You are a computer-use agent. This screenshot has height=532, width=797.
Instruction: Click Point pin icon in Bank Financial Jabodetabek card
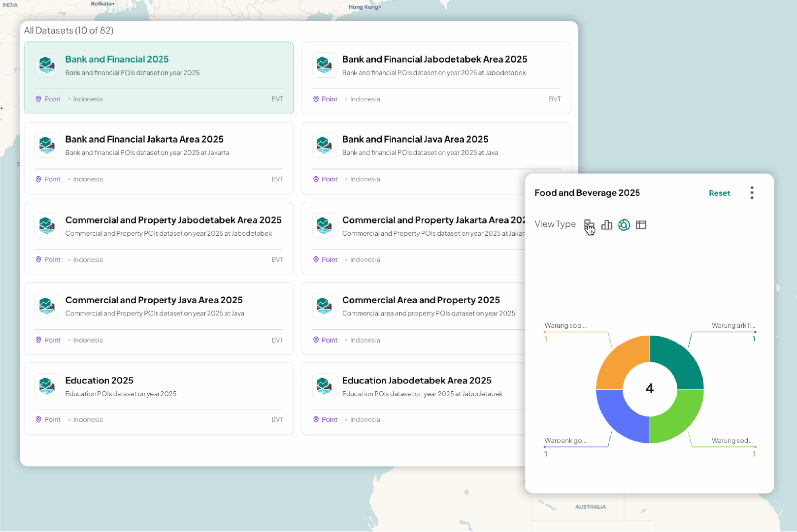tap(316, 99)
